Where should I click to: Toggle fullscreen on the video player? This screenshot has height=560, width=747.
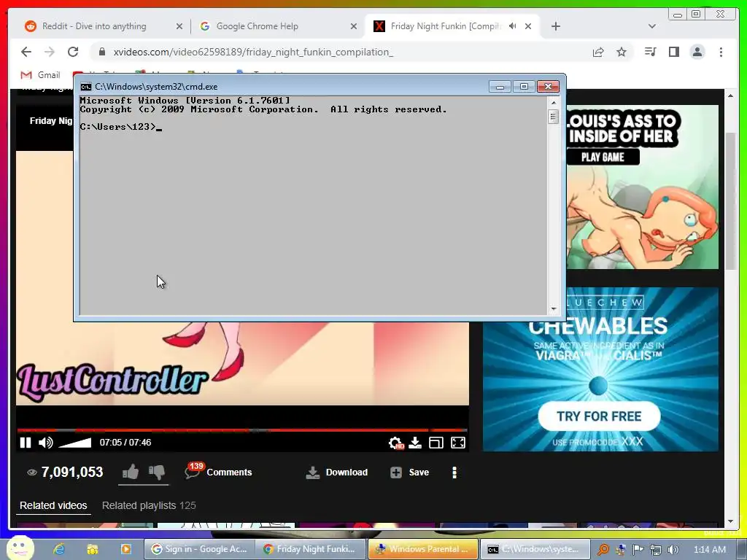pos(458,443)
